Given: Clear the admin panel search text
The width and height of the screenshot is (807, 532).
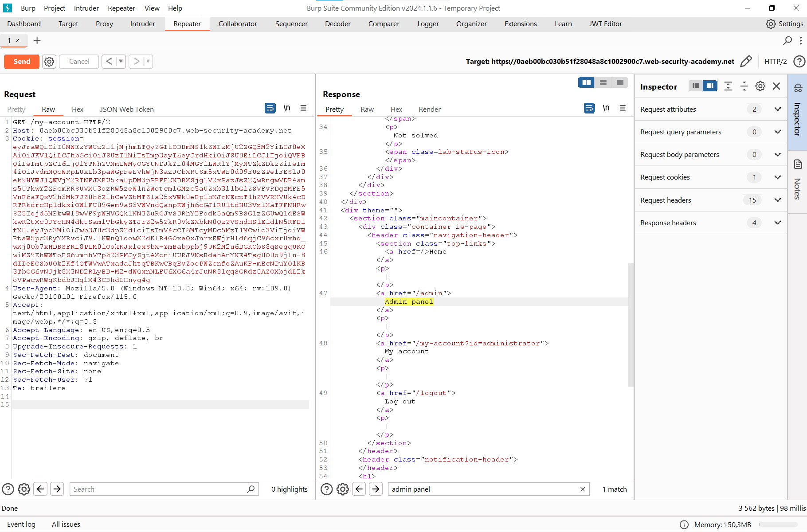Looking at the screenshot, I should pyautogui.click(x=583, y=489).
